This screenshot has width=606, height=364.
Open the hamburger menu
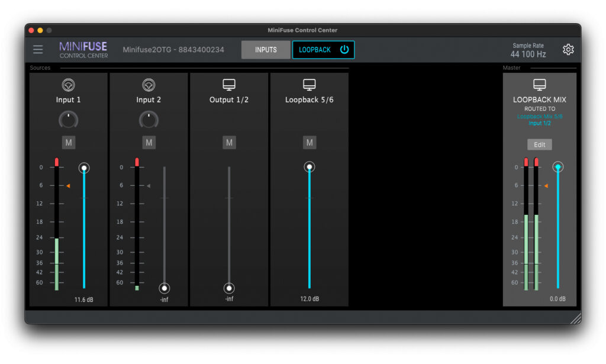coord(38,50)
